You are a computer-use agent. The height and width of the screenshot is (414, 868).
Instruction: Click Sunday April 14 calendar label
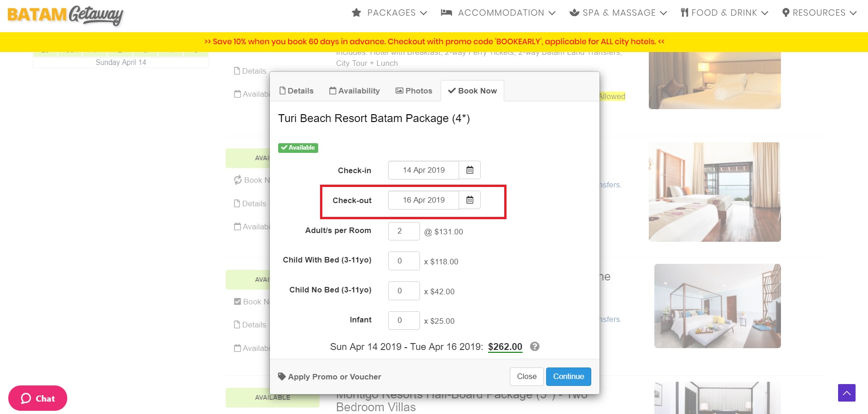(x=121, y=63)
